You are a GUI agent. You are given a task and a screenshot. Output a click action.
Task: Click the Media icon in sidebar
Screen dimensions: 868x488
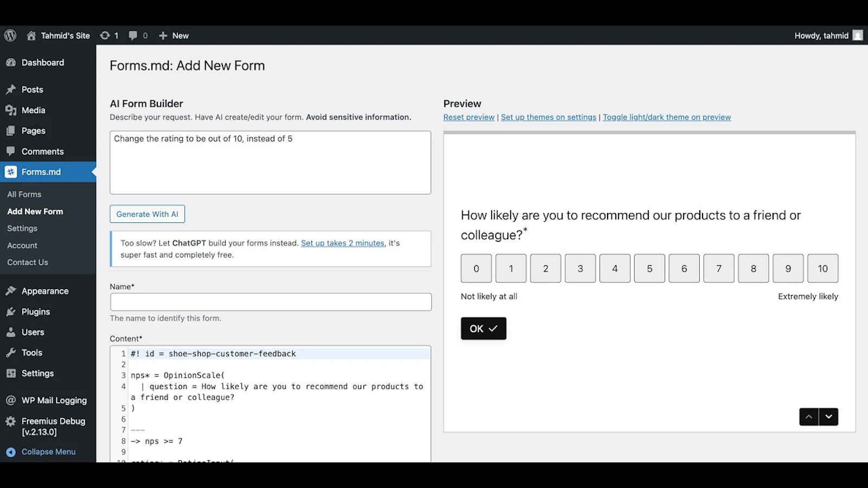(11, 110)
